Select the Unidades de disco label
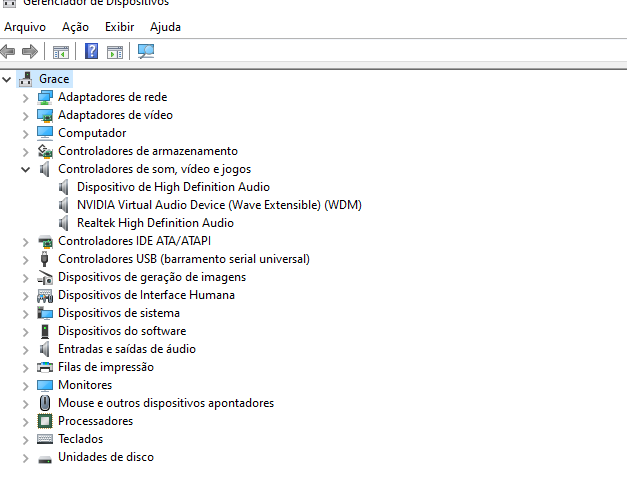Screen dimensions: 627x501 [106, 457]
